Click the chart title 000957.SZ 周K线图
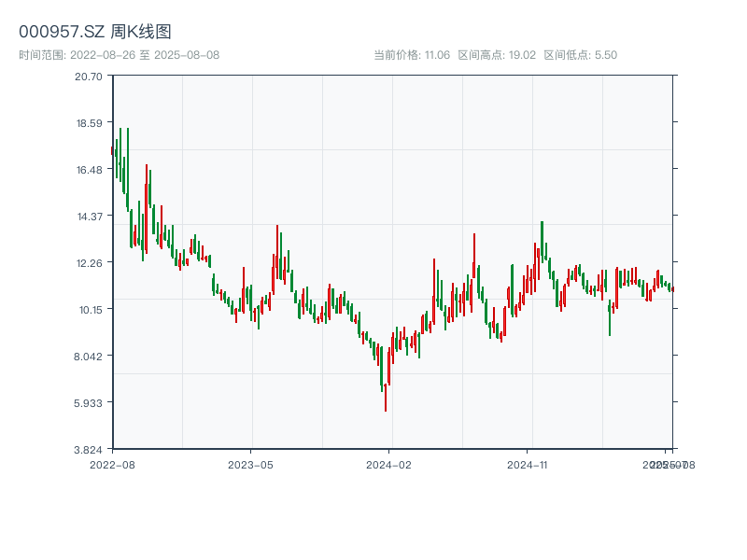 (95, 32)
